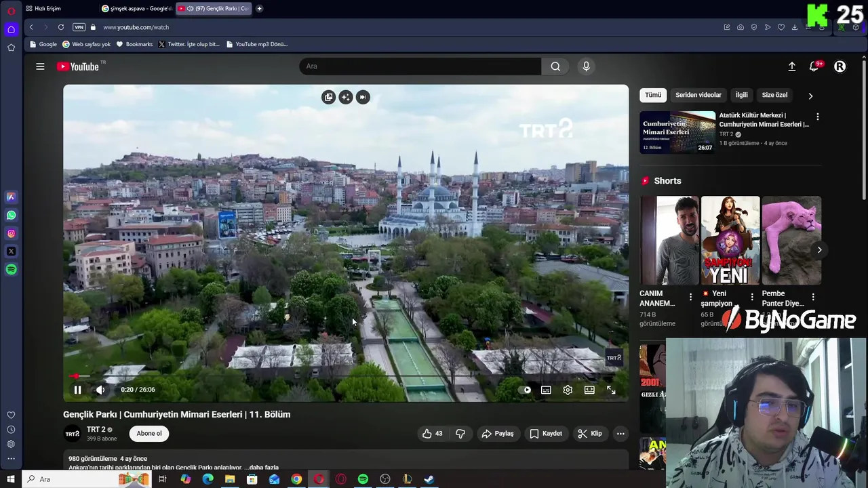868x488 pixels.
Task: Mute the video with the speaker icon
Action: [100, 390]
